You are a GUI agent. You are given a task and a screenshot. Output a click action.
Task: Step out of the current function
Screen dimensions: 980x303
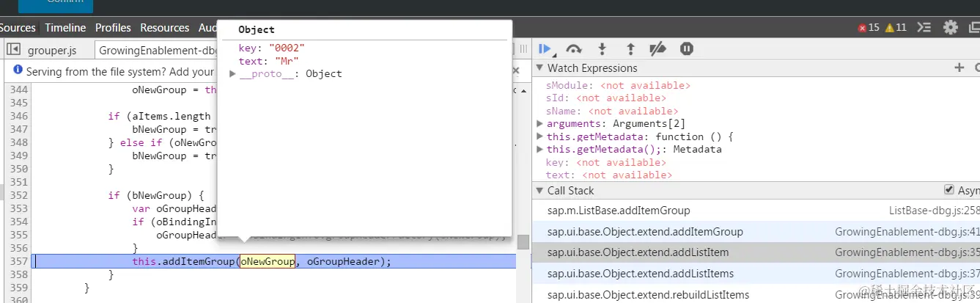click(x=630, y=49)
